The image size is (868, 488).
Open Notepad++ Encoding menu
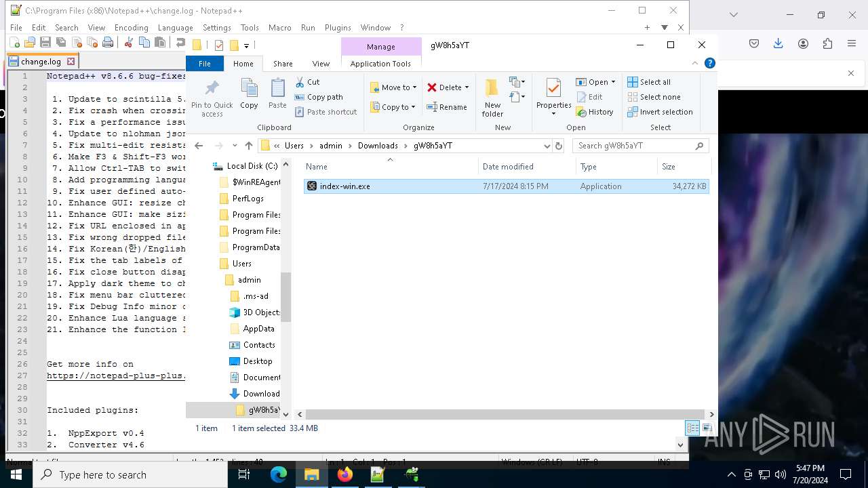(x=131, y=28)
